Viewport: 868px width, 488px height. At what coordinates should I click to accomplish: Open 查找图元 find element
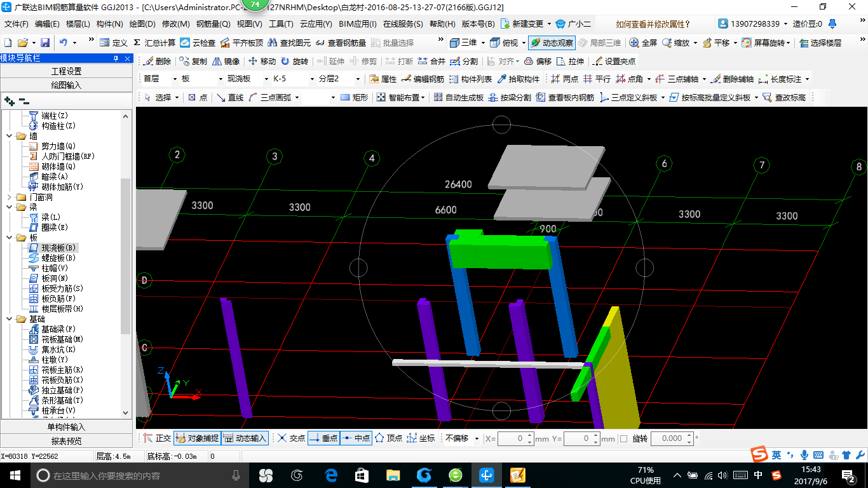coord(289,43)
